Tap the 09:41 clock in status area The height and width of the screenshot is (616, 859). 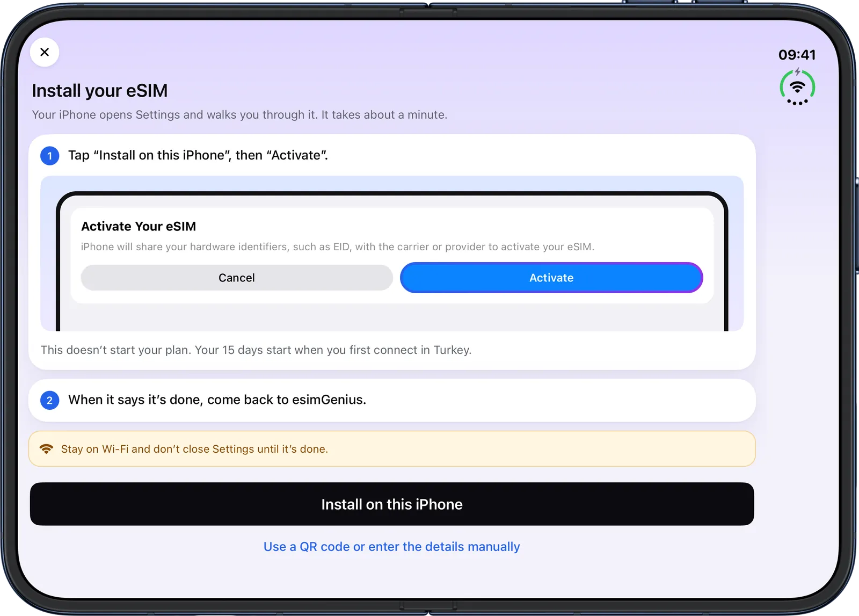click(797, 55)
